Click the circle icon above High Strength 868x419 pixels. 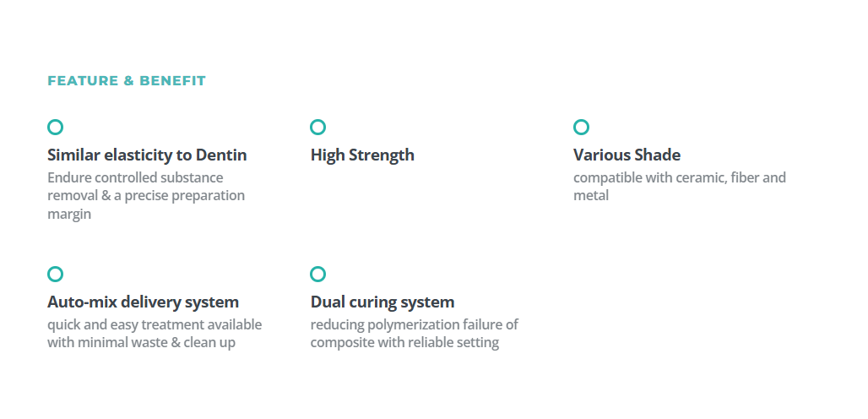317,128
